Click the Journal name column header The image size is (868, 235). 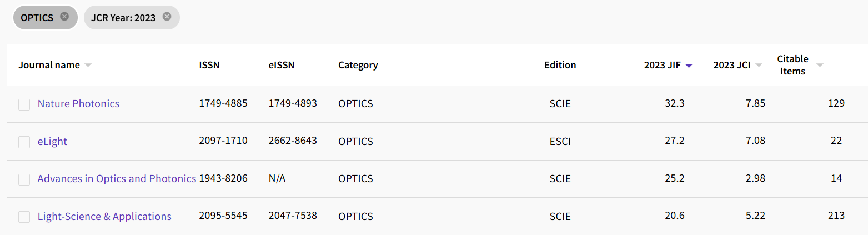pos(49,65)
